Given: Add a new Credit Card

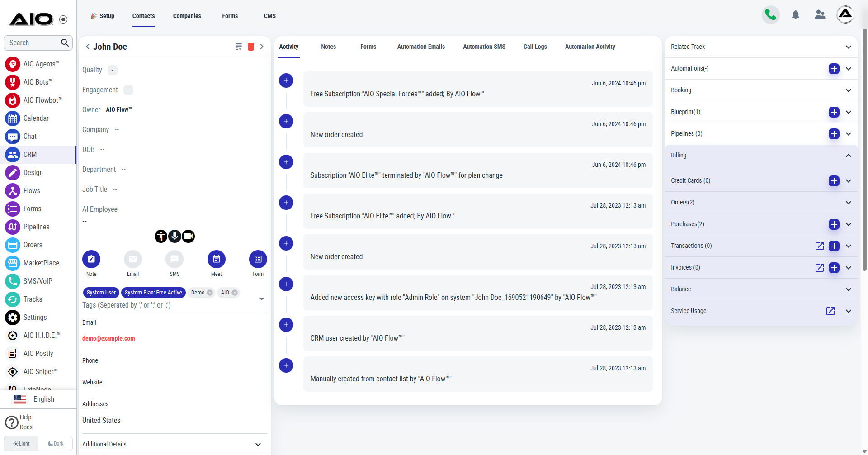Looking at the screenshot, I should [x=834, y=181].
